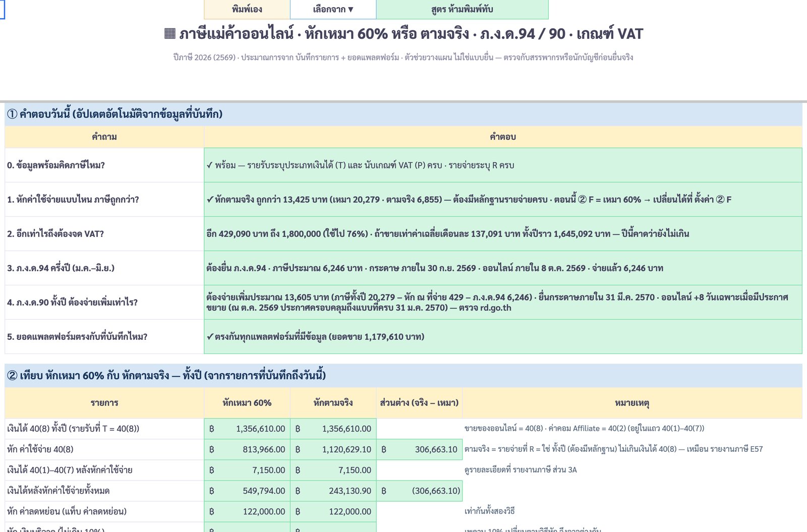The image size is (807, 532).
Task: Click section header '② เทียบ หักเหมา 60% กับ หักตามจริง'
Action: click(x=403, y=375)
